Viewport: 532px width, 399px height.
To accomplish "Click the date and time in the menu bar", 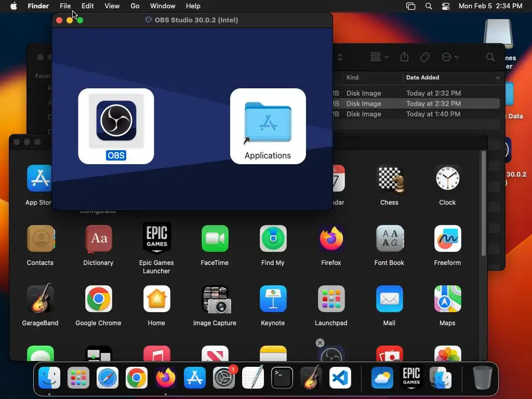I will click(x=490, y=6).
